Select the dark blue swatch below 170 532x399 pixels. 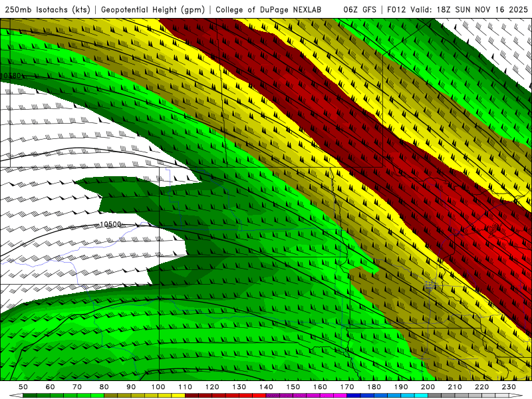click(x=354, y=396)
